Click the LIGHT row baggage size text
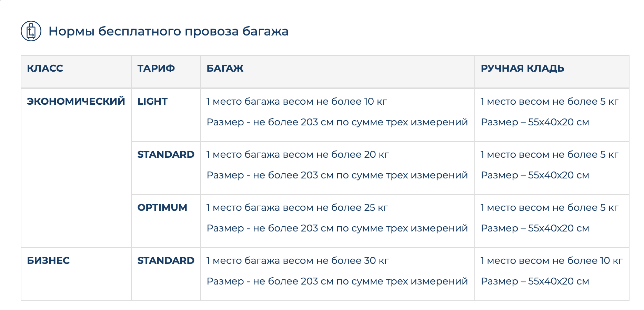 [x=337, y=122]
